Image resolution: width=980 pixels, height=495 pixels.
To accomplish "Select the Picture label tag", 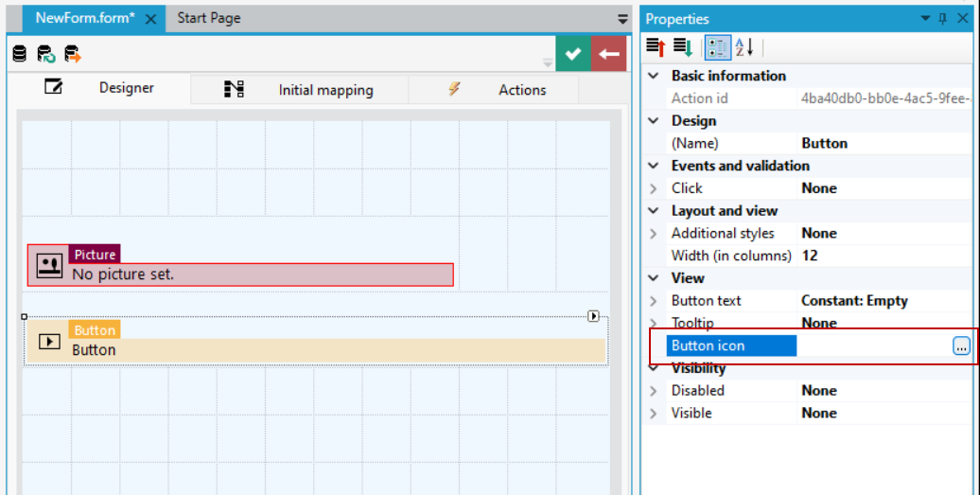I will pos(95,254).
